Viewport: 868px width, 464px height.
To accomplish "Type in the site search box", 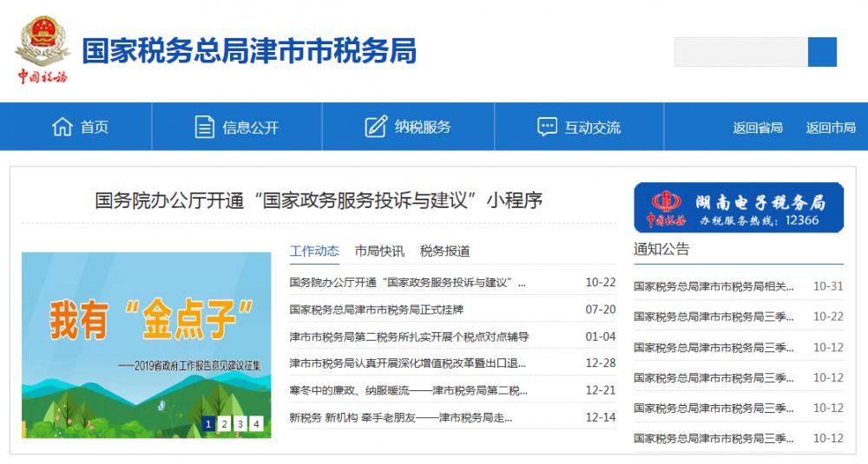I will 740,52.
